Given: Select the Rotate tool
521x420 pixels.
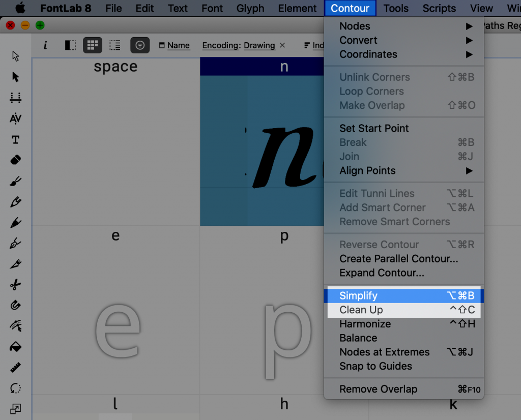Looking at the screenshot, I should (16, 388).
